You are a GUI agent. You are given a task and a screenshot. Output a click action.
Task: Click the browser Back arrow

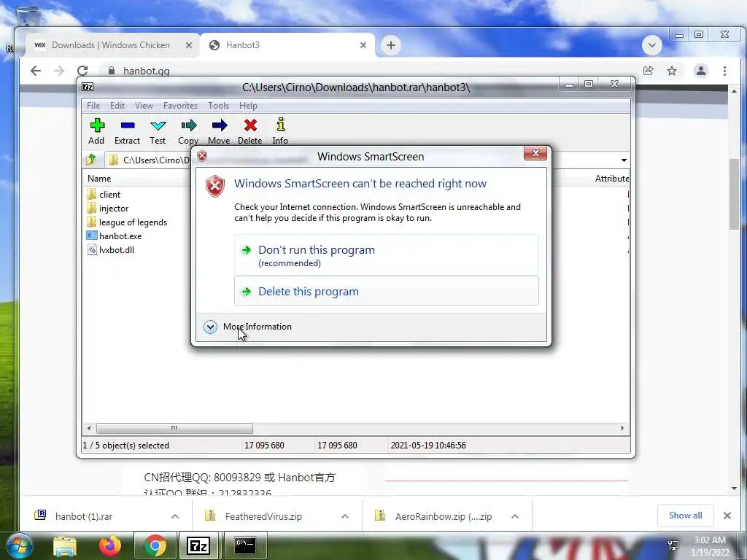[36, 71]
